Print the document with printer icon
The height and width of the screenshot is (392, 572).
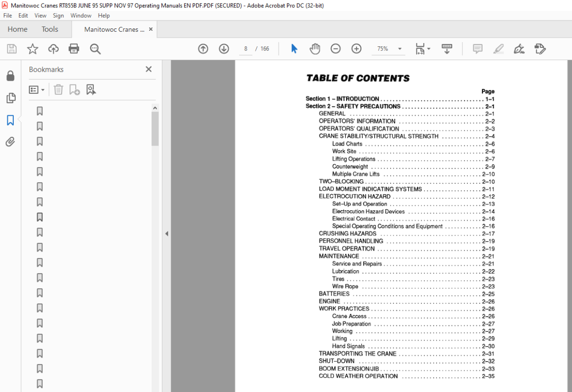pyautogui.click(x=74, y=49)
